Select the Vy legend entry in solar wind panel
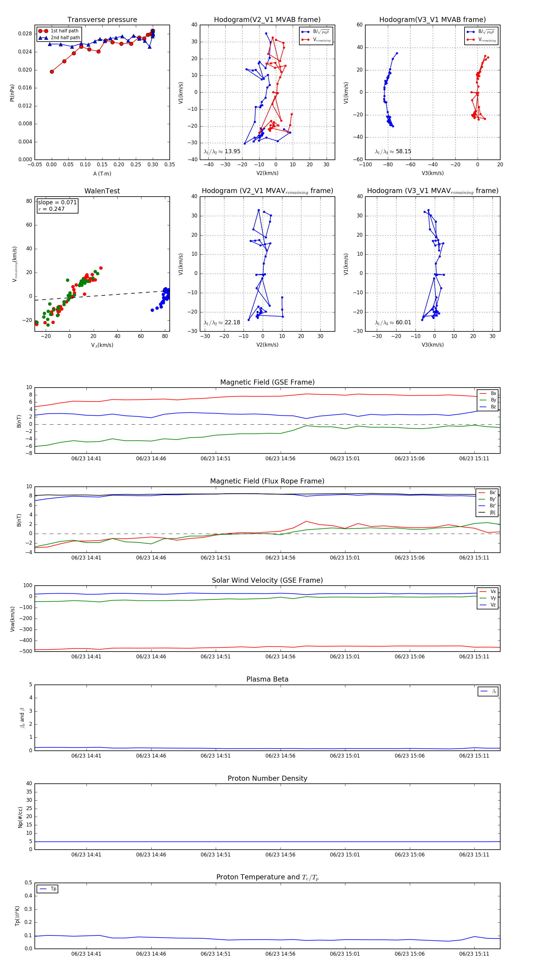 [x=488, y=598]
